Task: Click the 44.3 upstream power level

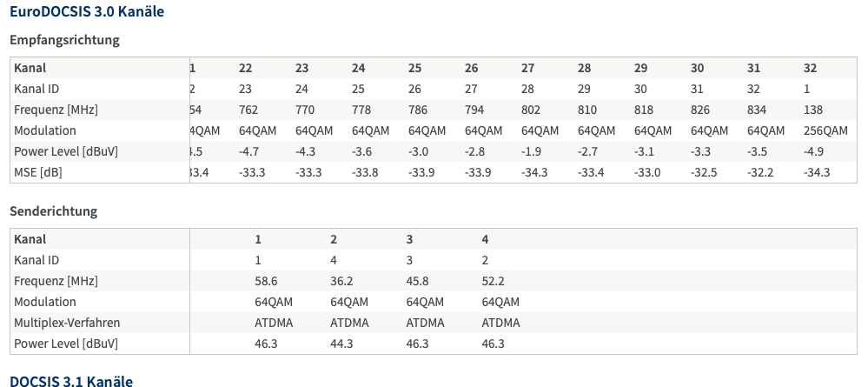Action: click(x=341, y=344)
